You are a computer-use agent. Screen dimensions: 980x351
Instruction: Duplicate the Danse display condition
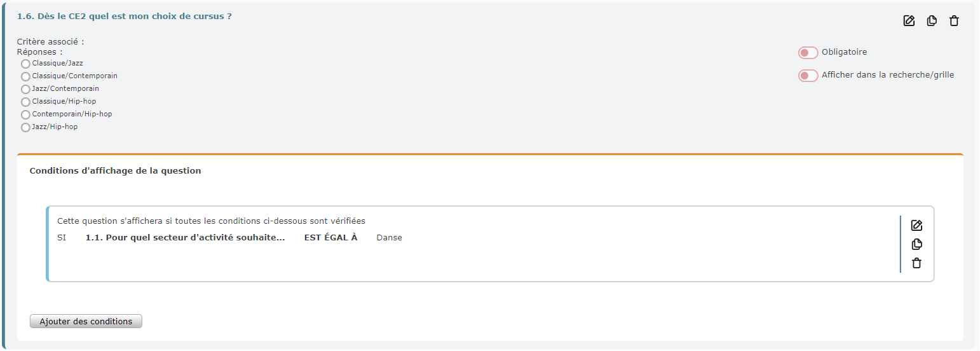click(x=916, y=244)
